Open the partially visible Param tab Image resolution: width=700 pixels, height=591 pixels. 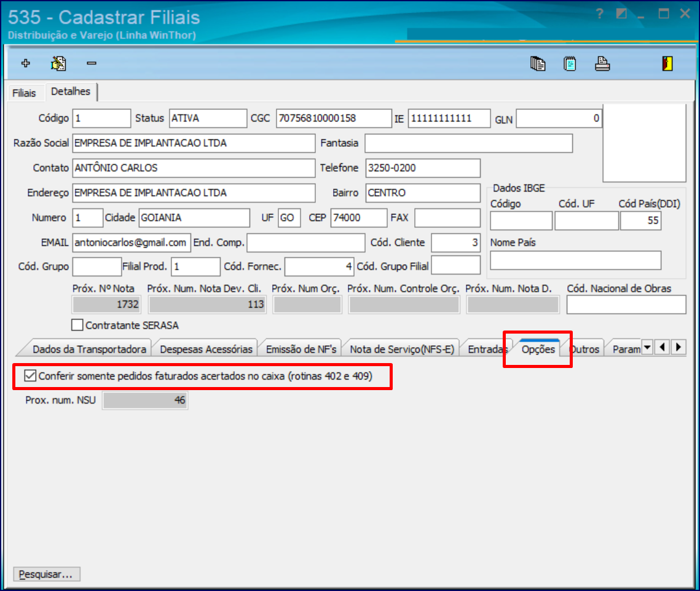[x=626, y=349]
